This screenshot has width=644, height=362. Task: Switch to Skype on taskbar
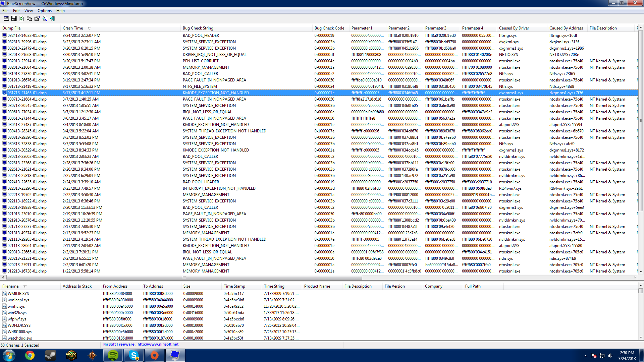[134, 355]
